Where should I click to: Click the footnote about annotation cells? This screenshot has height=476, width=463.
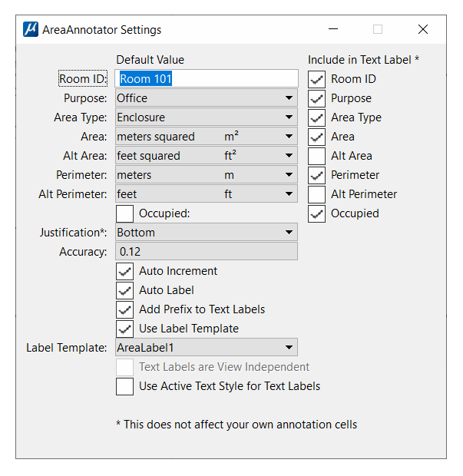tap(236, 424)
